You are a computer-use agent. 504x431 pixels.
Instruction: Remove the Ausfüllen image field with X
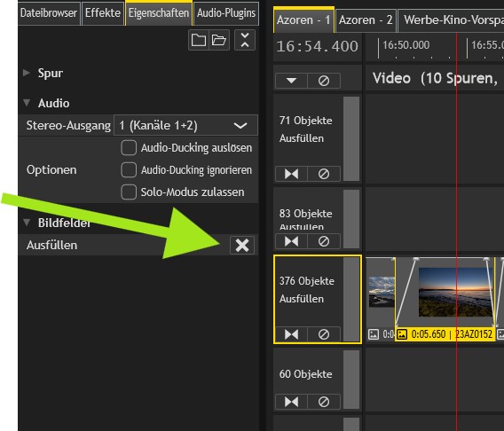tap(242, 246)
